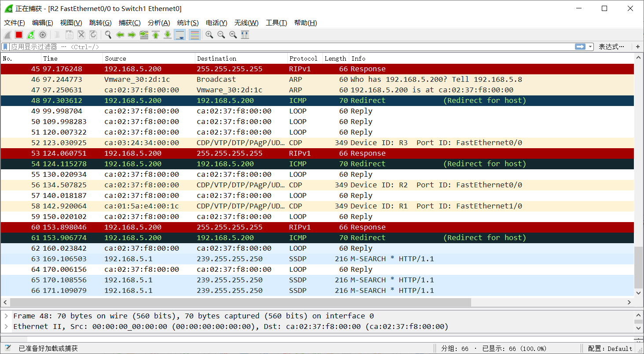This screenshot has height=354, width=644.
Task: Select LOOP Reply packet 64
Action: coord(317,270)
